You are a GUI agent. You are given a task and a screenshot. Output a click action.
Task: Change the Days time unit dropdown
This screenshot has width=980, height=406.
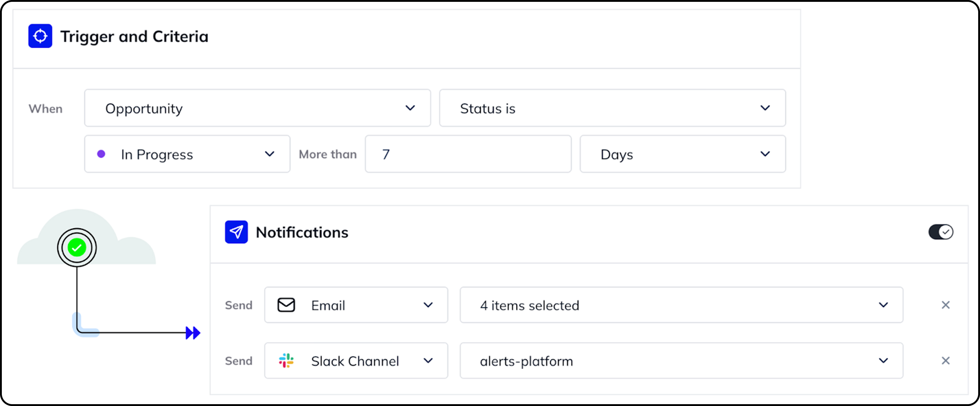[765, 154]
